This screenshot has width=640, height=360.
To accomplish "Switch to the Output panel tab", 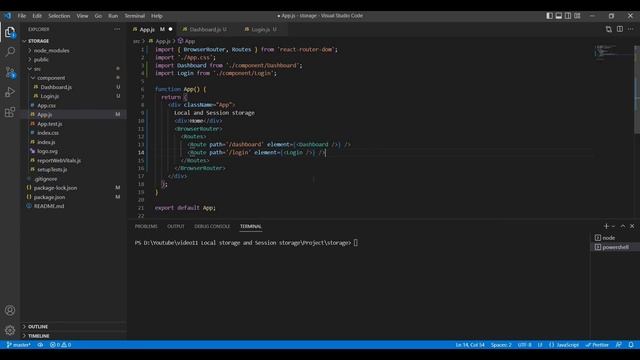I will (176, 226).
